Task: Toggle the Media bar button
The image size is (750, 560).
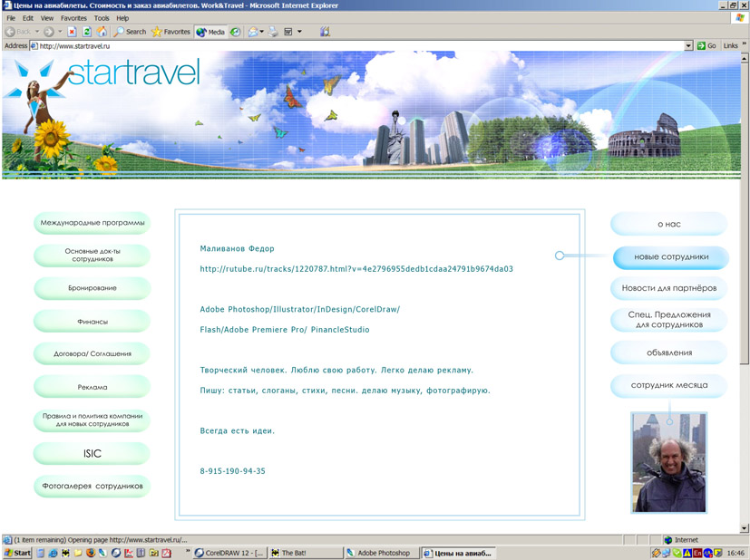Action: 210,32
